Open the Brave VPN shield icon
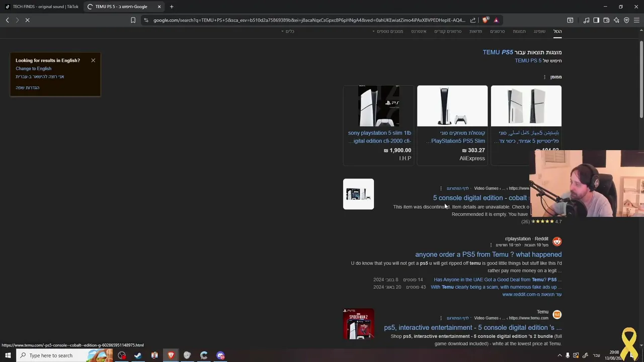Viewport: 644px width, 362px height. (626, 20)
